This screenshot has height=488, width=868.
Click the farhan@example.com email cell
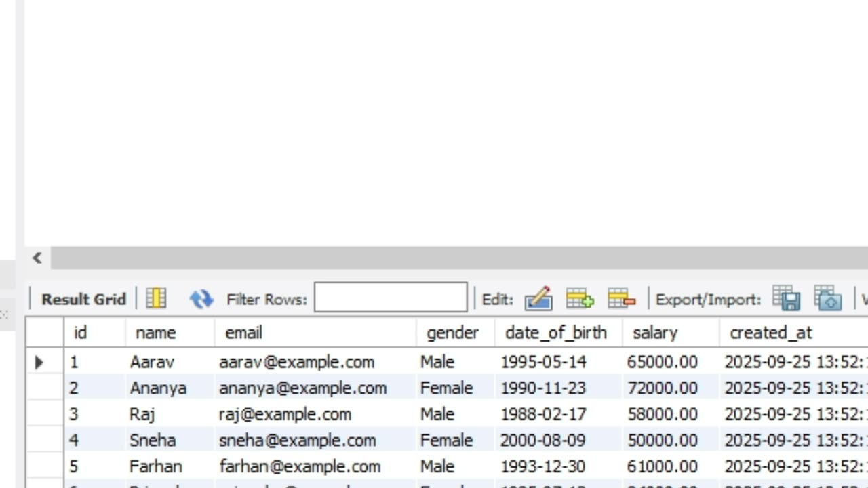(x=315, y=466)
